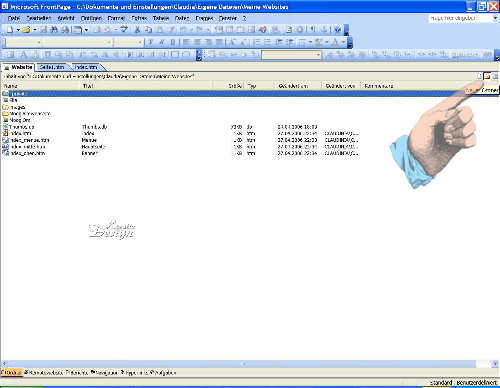
Task: Click the Find binoculars toolbar icon
Action: (x=54, y=30)
